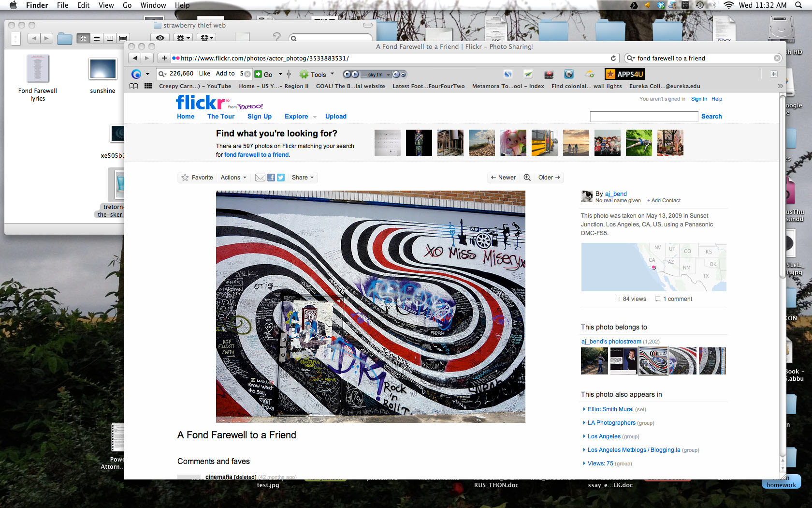
Task: Go to The Tour tab on Flickr
Action: coord(221,116)
